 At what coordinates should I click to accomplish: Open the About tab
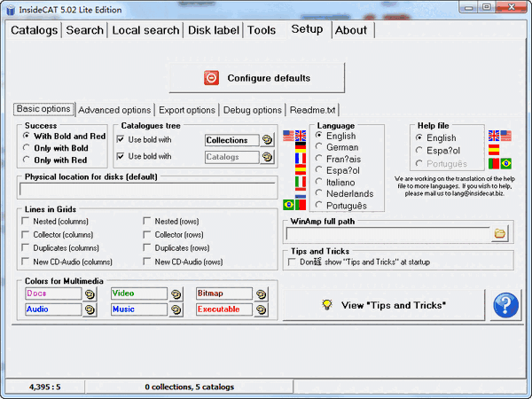coord(351,30)
